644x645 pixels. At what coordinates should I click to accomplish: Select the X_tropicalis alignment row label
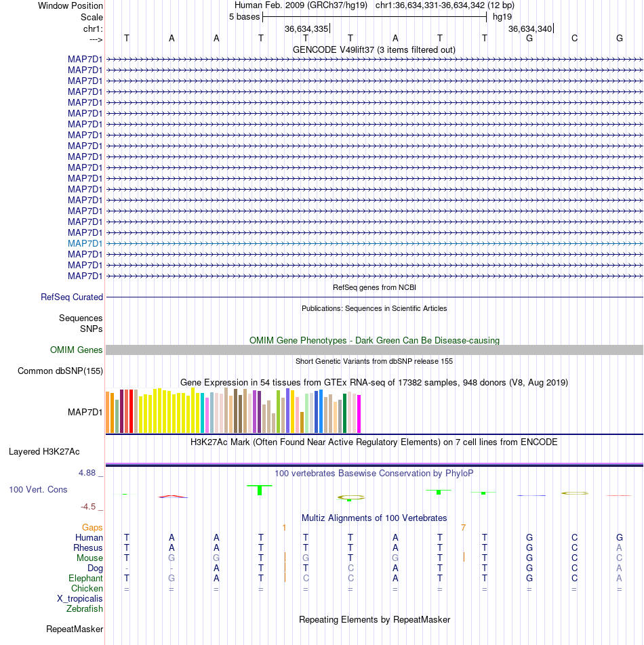(x=80, y=598)
